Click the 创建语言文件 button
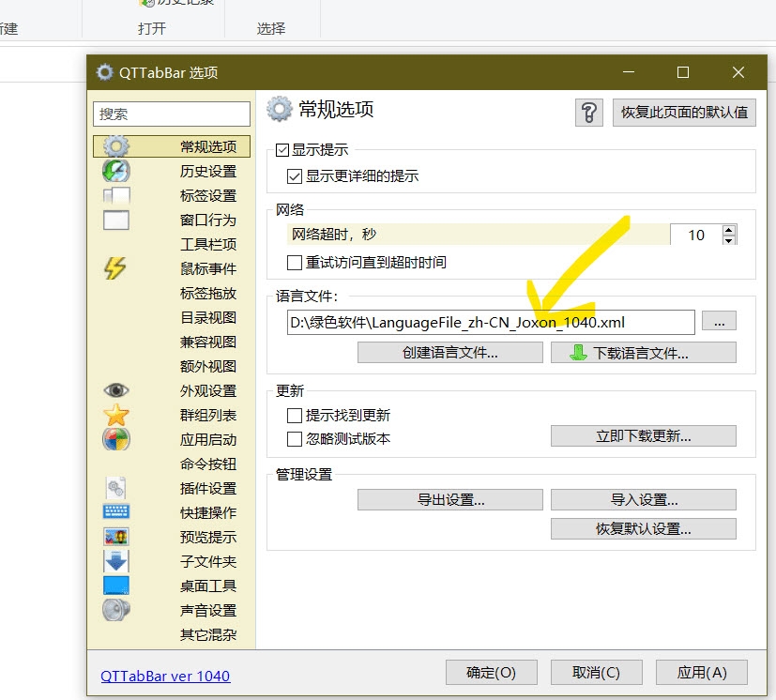This screenshot has width=776, height=700. (x=449, y=352)
